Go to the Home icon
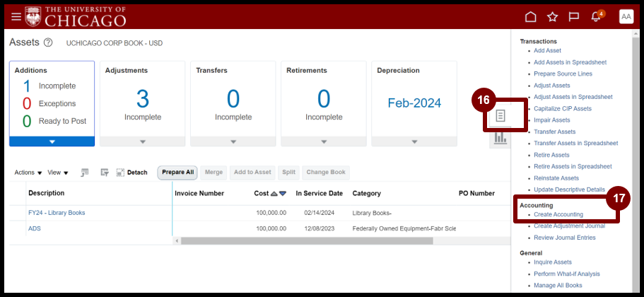 (x=531, y=17)
